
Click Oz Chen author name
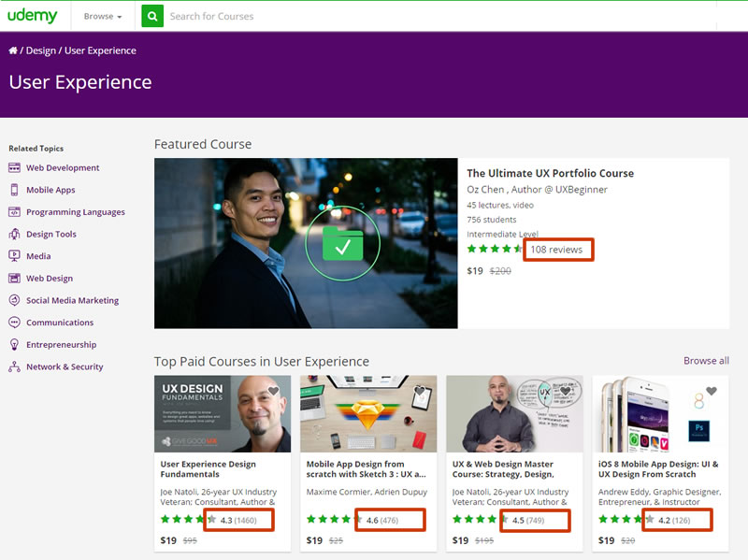tap(485, 190)
